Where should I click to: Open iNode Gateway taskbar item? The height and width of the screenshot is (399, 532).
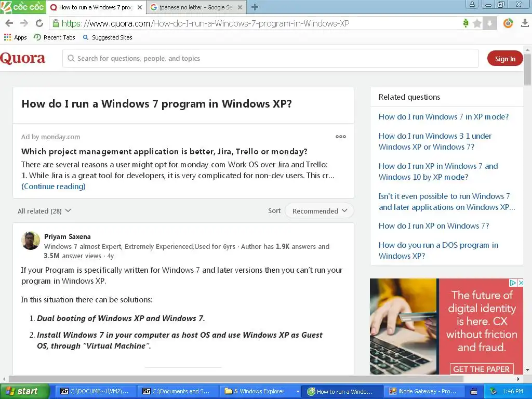(x=424, y=391)
